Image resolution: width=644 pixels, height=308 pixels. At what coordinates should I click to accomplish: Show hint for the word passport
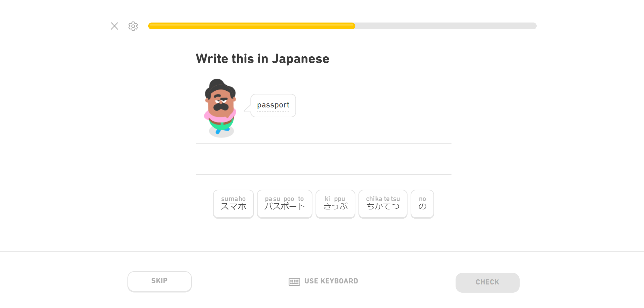[x=273, y=105]
